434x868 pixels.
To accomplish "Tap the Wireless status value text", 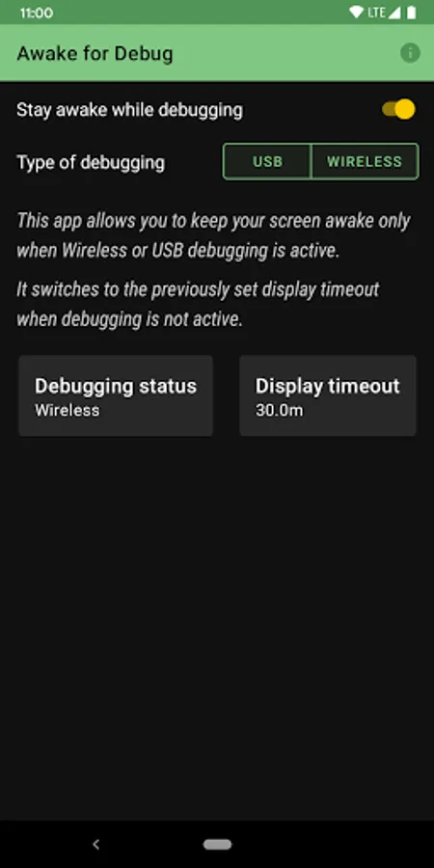I will click(x=67, y=410).
